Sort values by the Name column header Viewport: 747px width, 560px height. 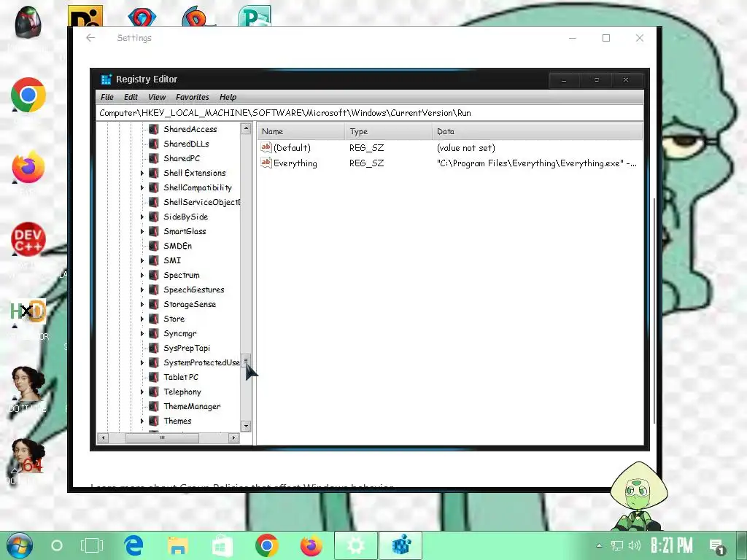301,131
